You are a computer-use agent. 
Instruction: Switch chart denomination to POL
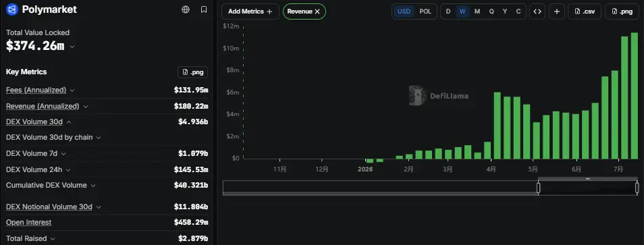425,11
